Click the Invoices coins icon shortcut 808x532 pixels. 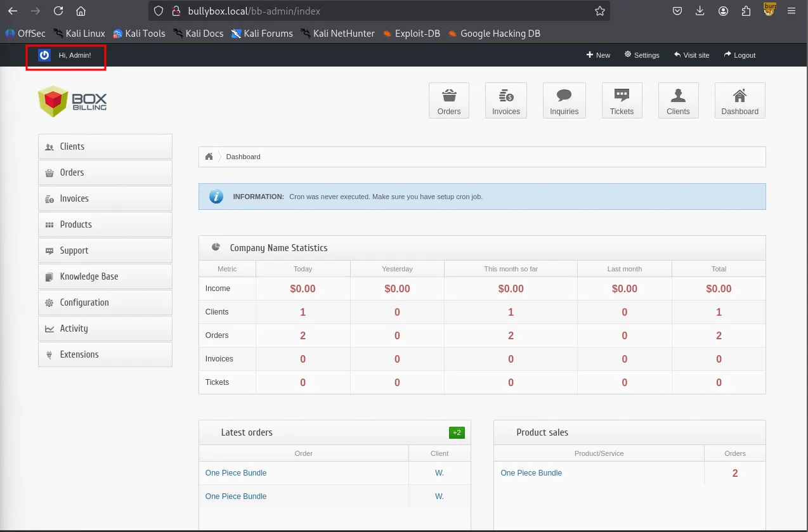(506, 100)
